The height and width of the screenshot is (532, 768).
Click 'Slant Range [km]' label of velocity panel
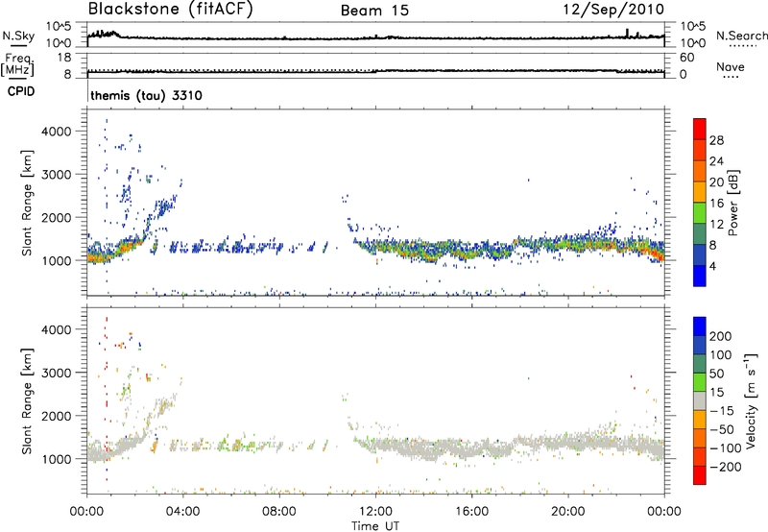(x=27, y=400)
